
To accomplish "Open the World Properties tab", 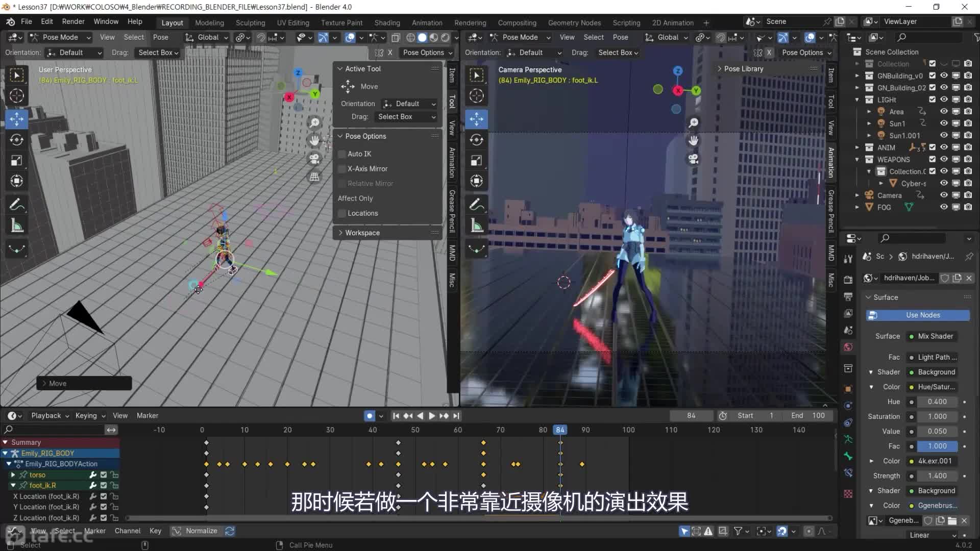I will pyautogui.click(x=848, y=347).
